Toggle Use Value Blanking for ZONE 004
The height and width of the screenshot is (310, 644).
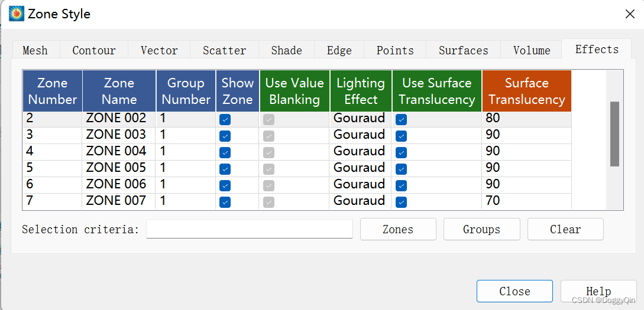(269, 152)
